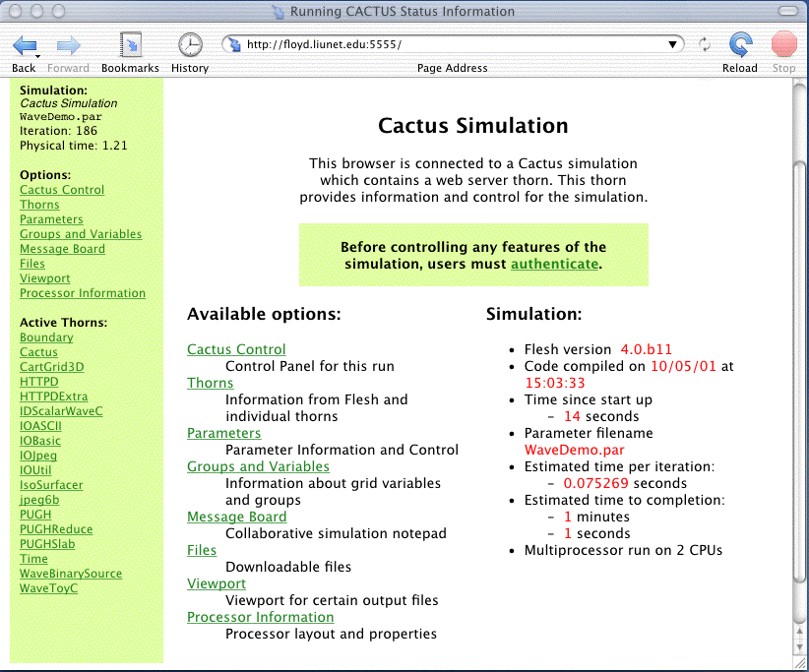
Task: Open Viewport link in main content
Action: tap(217, 583)
